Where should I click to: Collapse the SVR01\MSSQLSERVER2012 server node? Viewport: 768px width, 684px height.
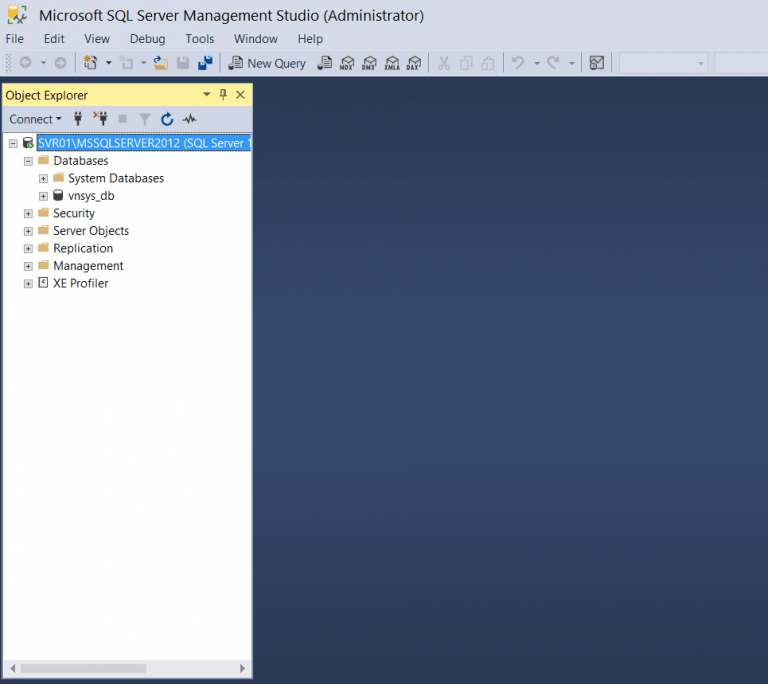click(13, 143)
